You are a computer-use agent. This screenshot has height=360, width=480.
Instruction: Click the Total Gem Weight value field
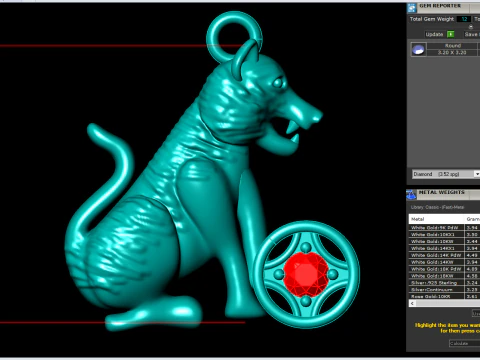coord(464,19)
